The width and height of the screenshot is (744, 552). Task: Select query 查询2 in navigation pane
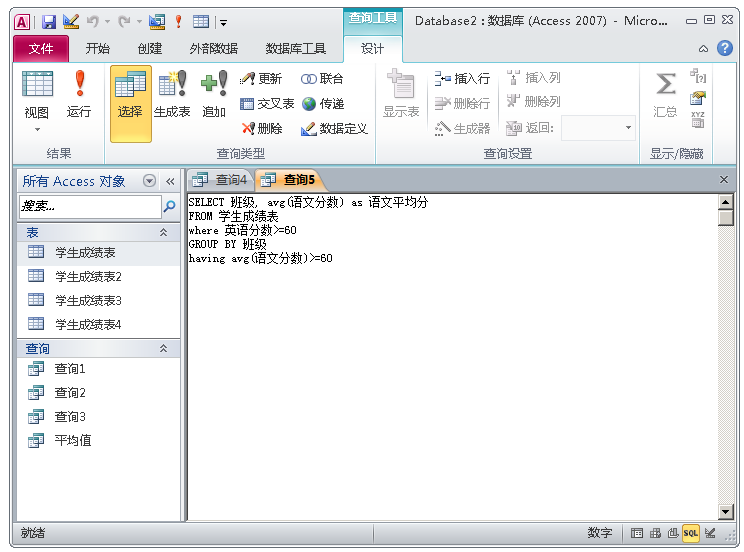[98, 393]
